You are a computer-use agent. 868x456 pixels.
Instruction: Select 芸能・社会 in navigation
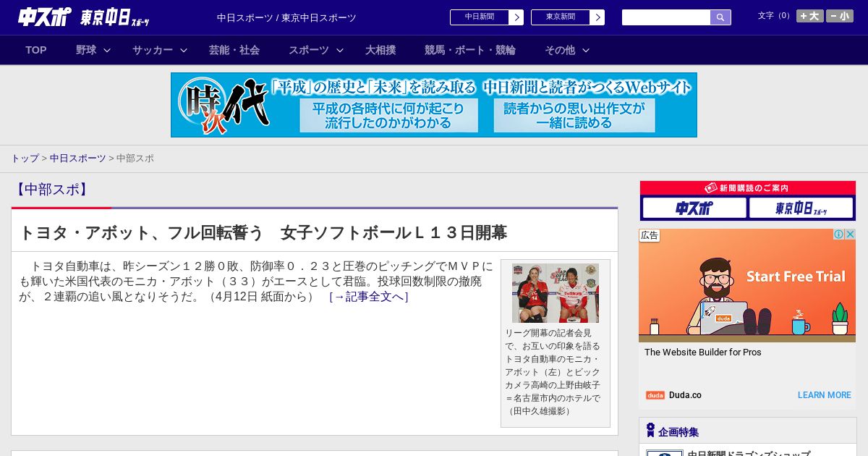(x=234, y=50)
